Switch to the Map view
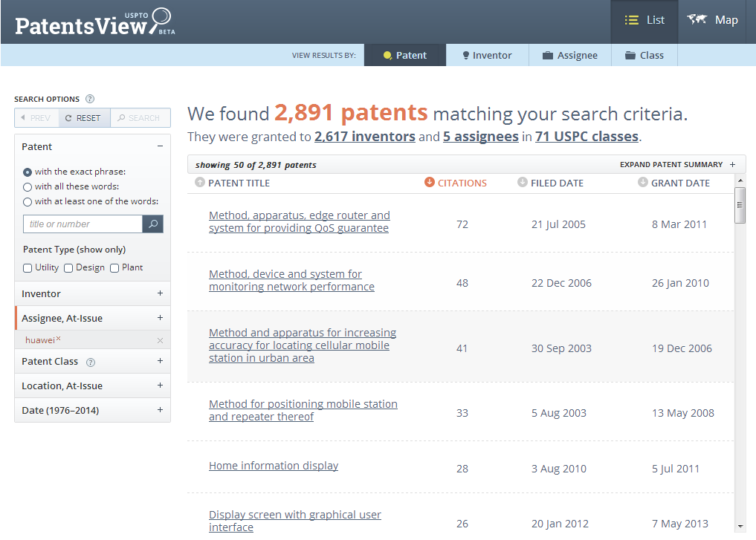The width and height of the screenshot is (756, 540). (x=713, y=21)
